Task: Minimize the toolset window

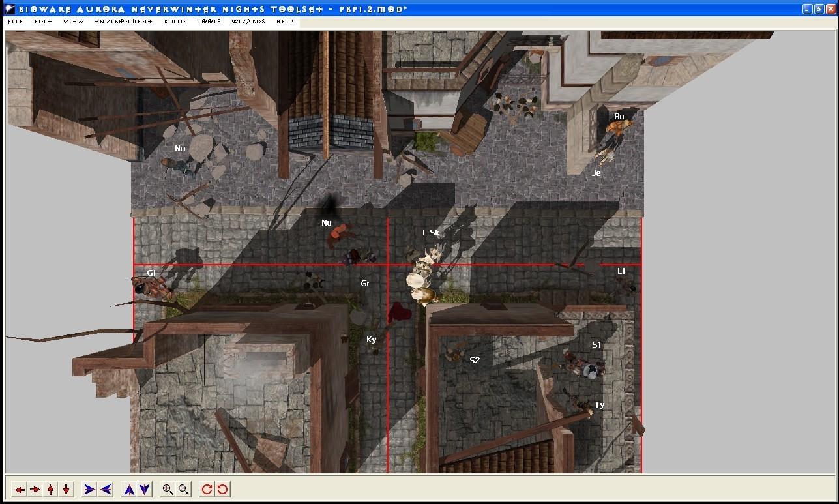Action: 808,8
